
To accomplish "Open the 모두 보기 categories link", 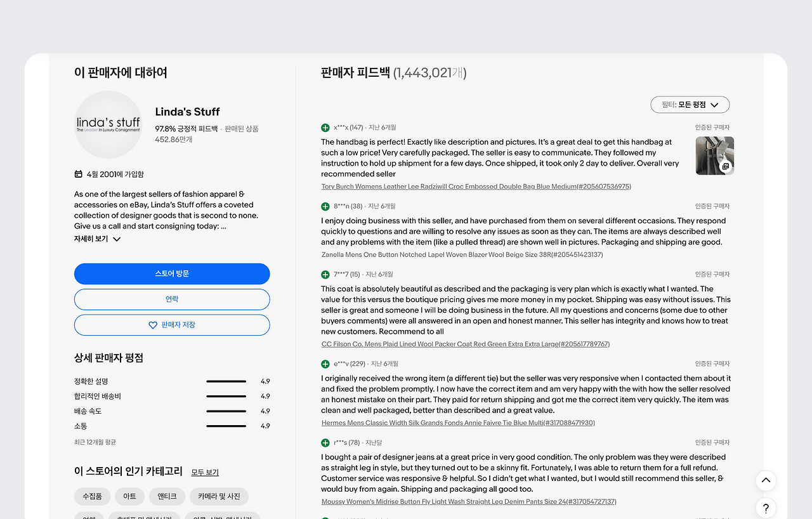I will [205, 472].
